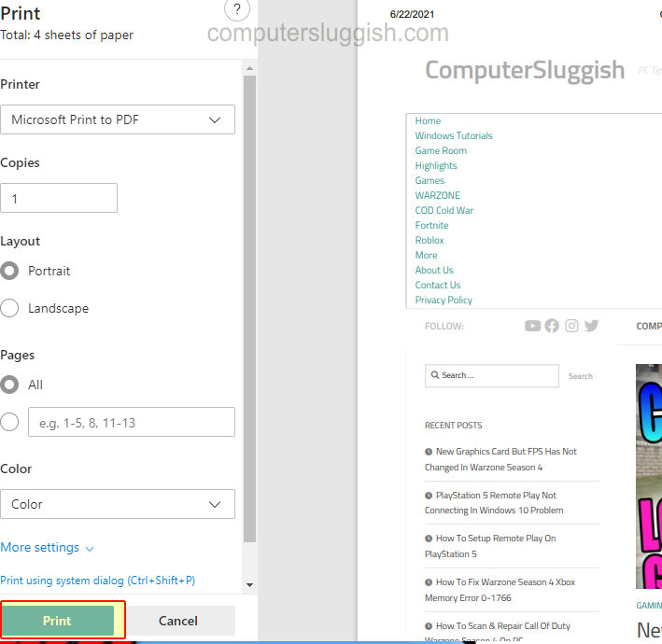Select Portrait layout option
Screen dimensions: 662x644
pyautogui.click(x=9, y=271)
